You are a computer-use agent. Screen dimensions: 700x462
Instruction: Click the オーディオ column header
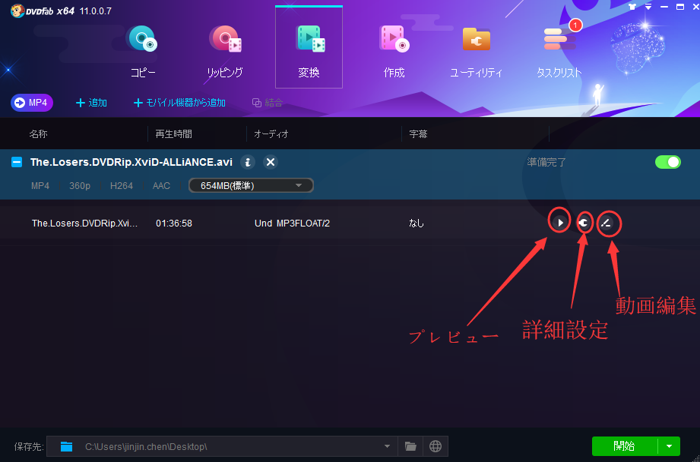pos(271,134)
